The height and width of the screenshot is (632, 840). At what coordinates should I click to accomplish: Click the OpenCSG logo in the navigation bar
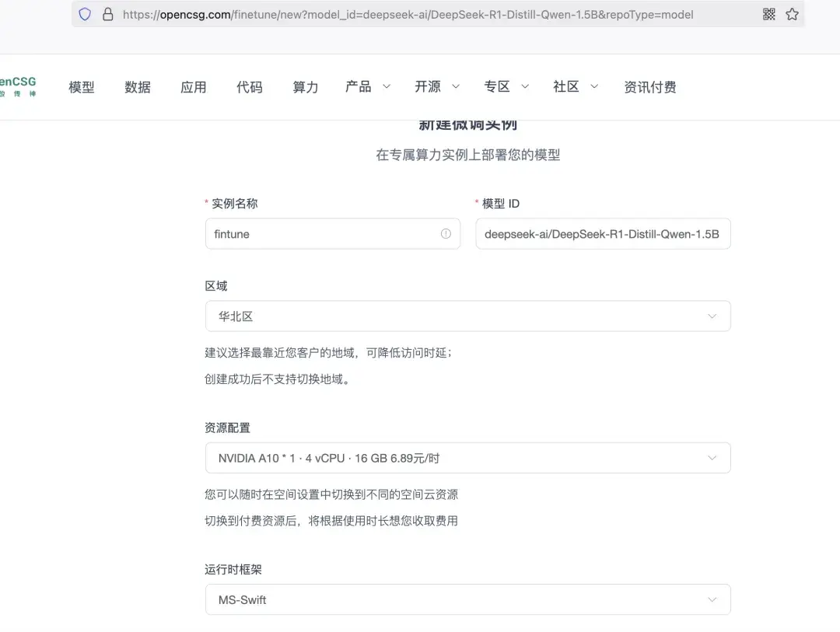(x=19, y=86)
